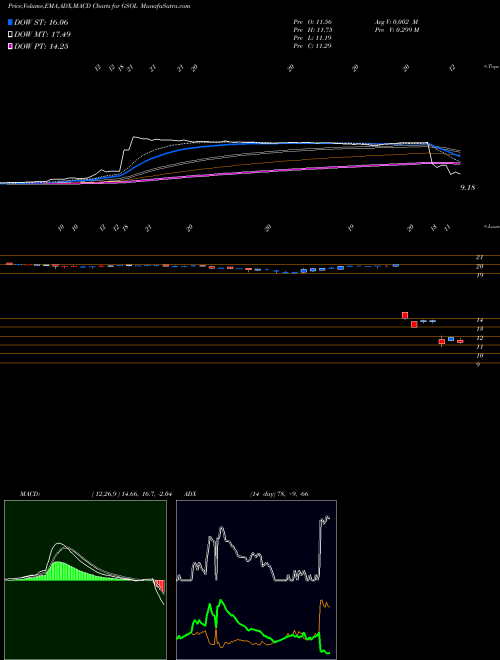This screenshot has width=500, height=660.
Task: Select the 'DOW ST: 16.06' legend label
Action: point(41,23)
